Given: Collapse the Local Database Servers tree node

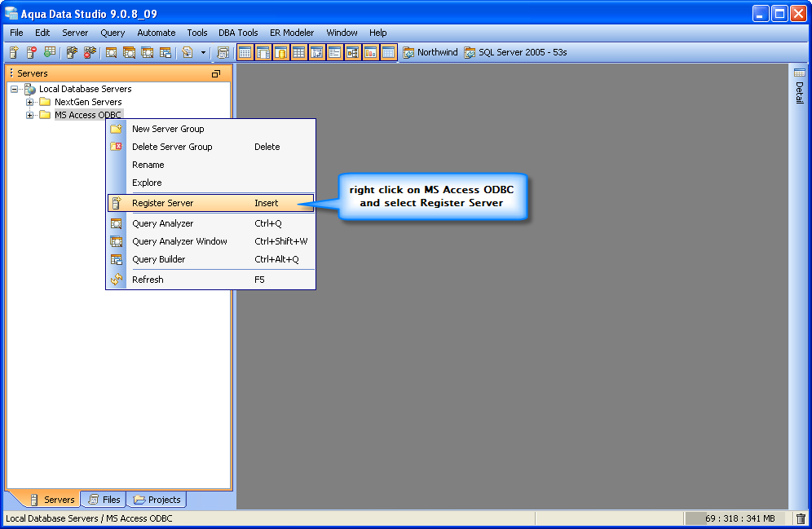Looking at the screenshot, I should coord(14,89).
